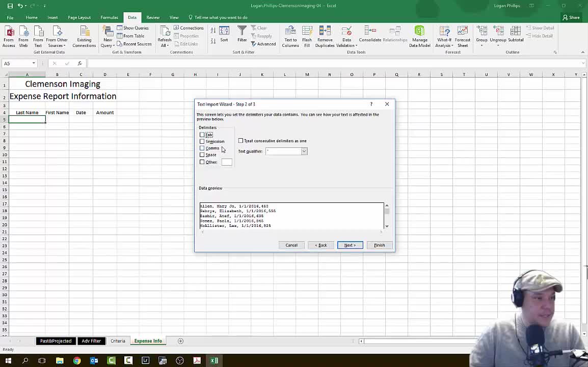Check the Tab delimiter checkbox

click(202, 135)
